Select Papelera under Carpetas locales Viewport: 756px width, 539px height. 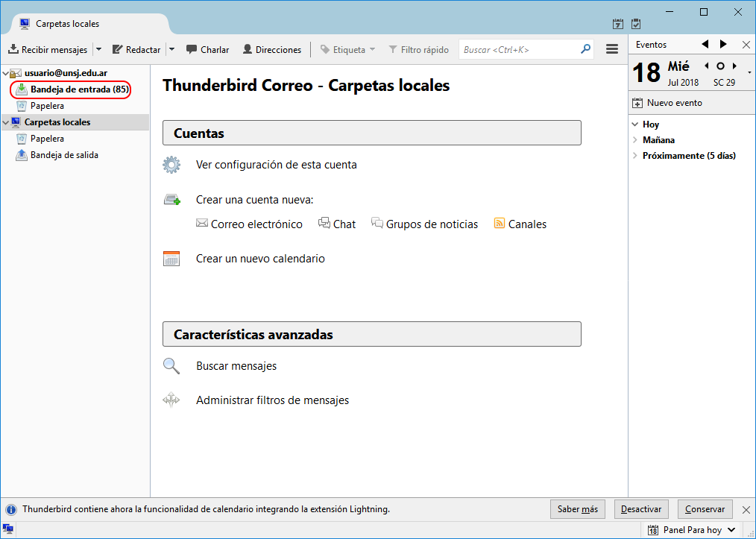click(x=47, y=139)
